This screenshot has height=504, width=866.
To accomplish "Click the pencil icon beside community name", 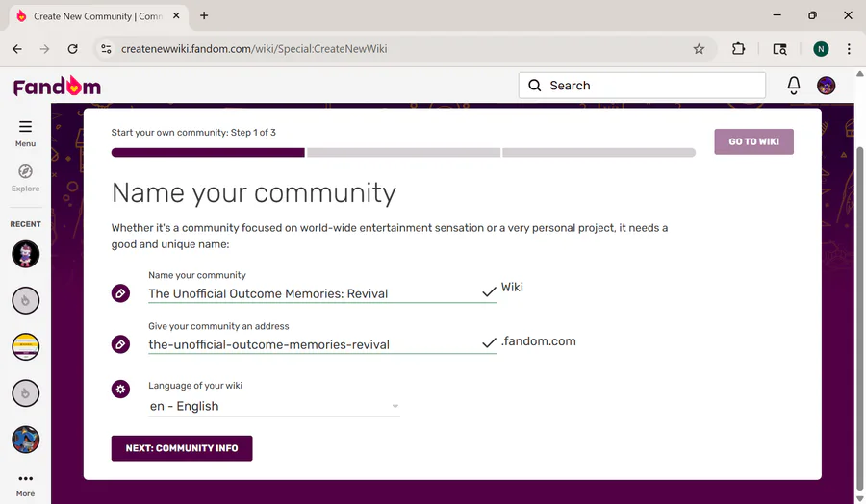I will pyautogui.click(x=120, y=293).
